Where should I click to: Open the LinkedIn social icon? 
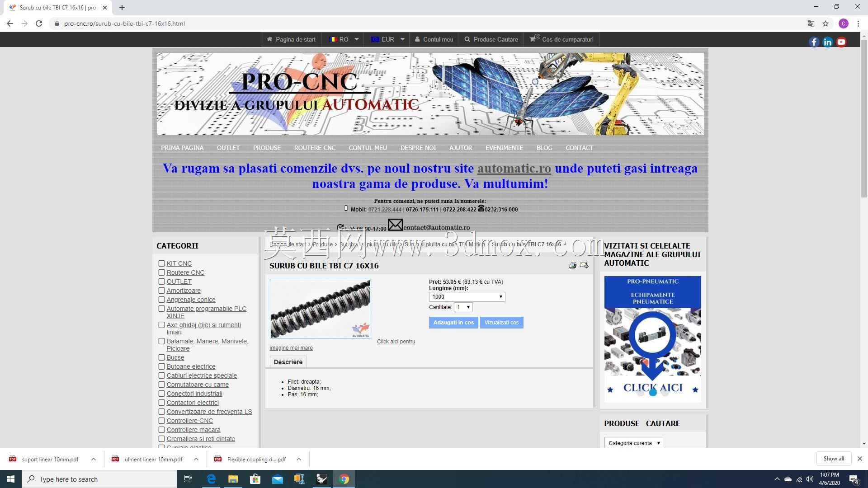[827, 42]
